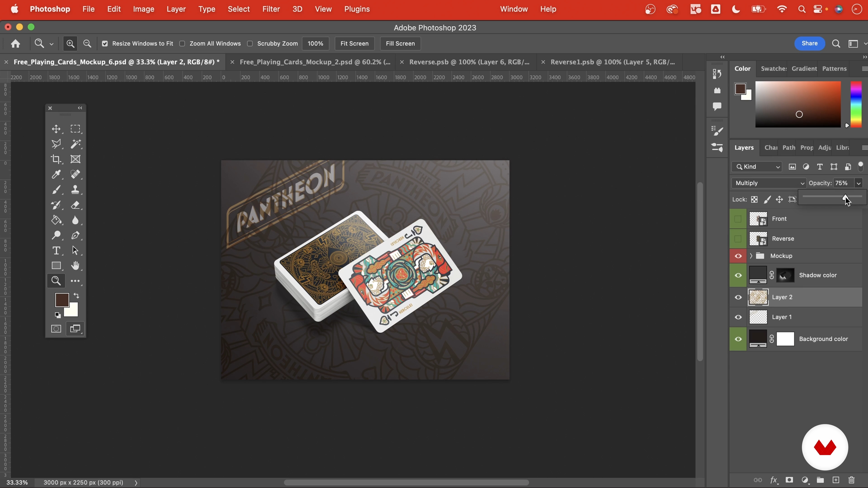Select the Eraser tool

click(x=75, y=205)
